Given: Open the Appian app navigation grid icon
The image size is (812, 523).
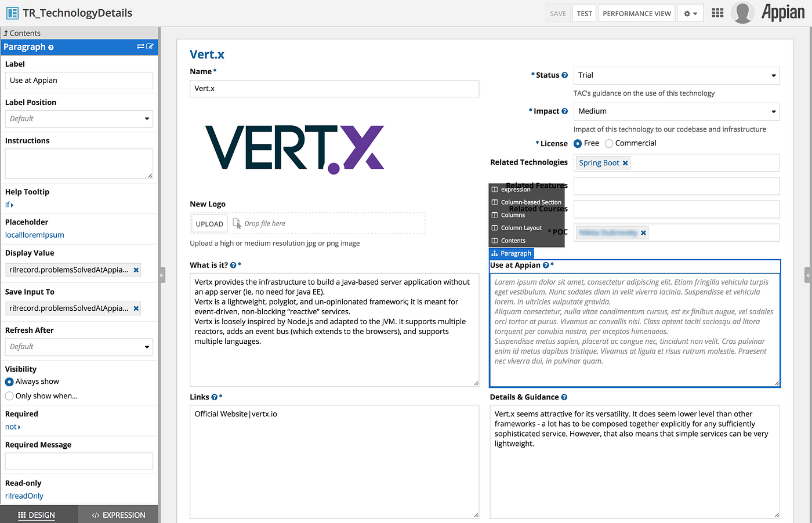Looking at the screenshot, I should [x=717, y=13].
